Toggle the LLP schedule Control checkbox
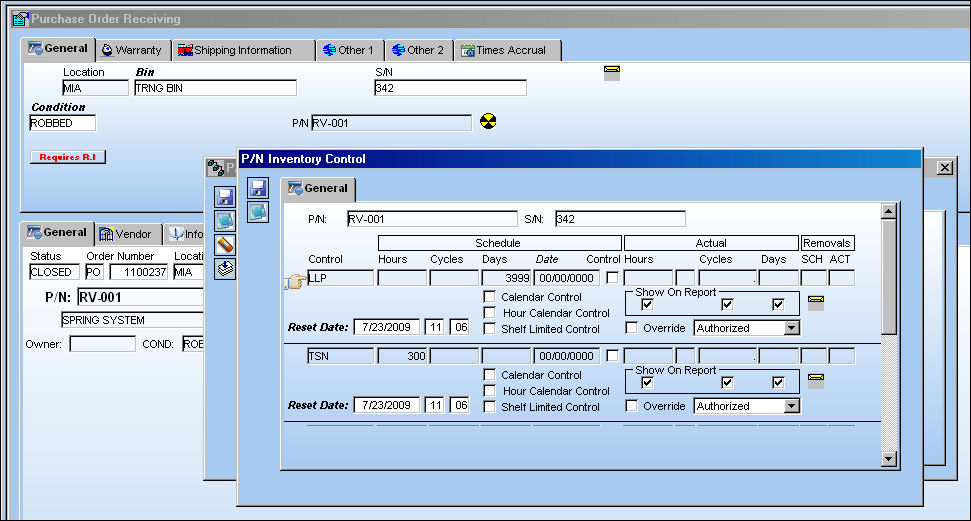This screenshot has height=521, width=971. pos(612,278)
